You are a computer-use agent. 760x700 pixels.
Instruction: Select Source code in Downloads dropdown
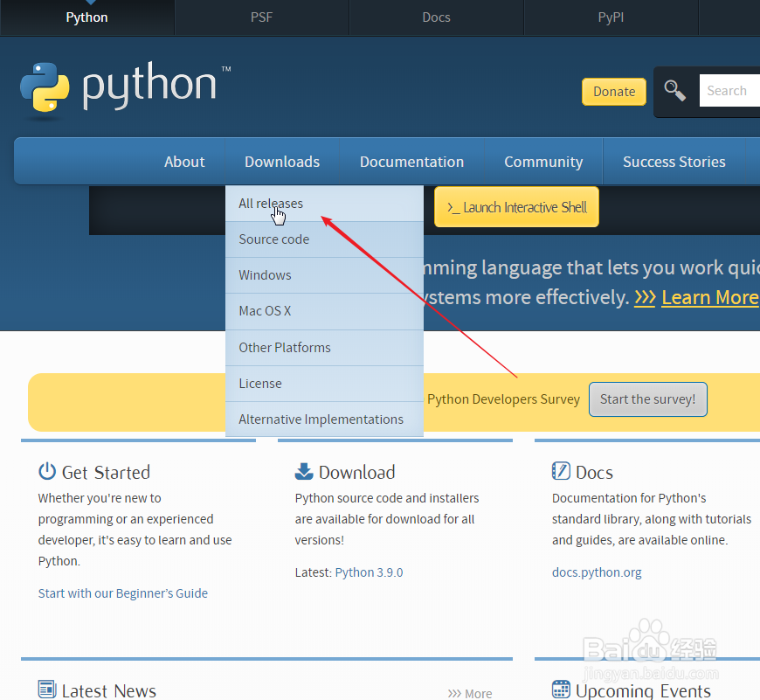[x=324, y=239]
